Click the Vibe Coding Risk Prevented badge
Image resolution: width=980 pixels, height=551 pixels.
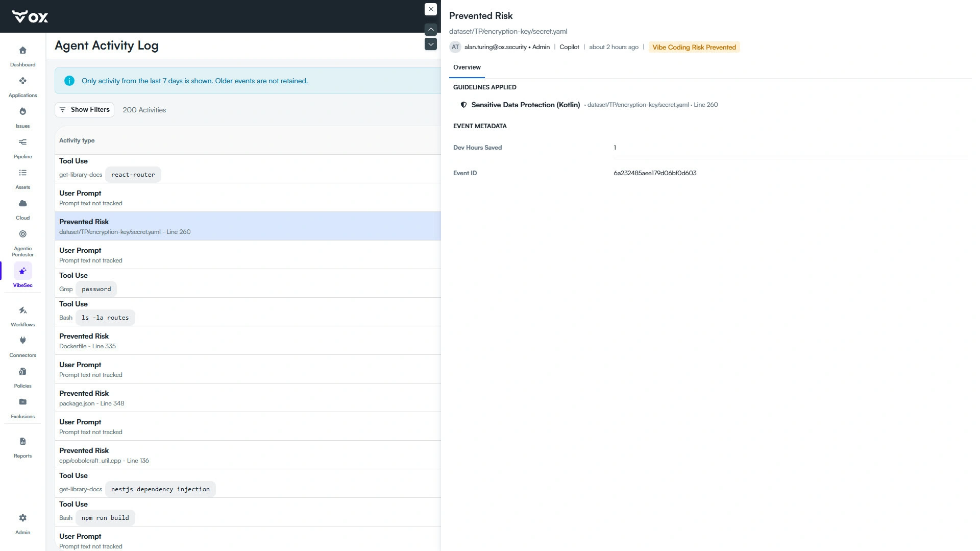tap(694, 47)
